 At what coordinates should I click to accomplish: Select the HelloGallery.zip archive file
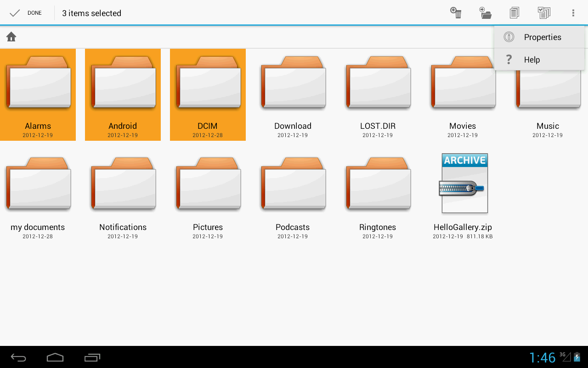click(x=463, y=196)
